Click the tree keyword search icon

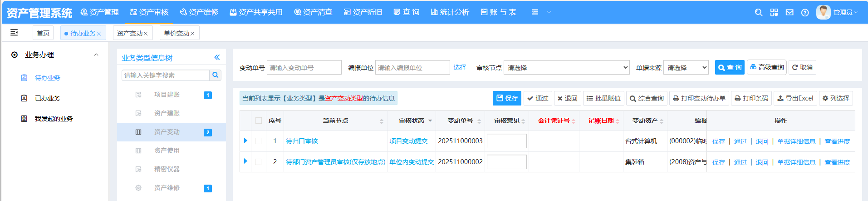point(216,75)
